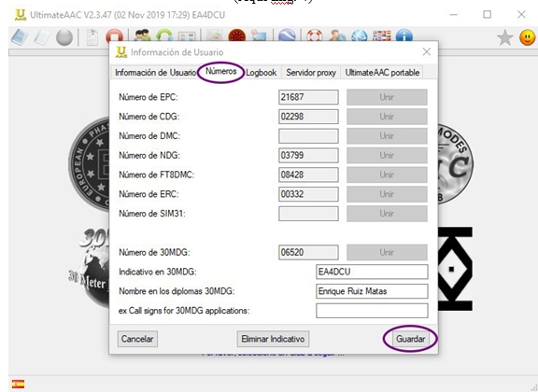Click the document page toolbar icon
The height and width of the screenshot is (392, 538).
point(92,37)
